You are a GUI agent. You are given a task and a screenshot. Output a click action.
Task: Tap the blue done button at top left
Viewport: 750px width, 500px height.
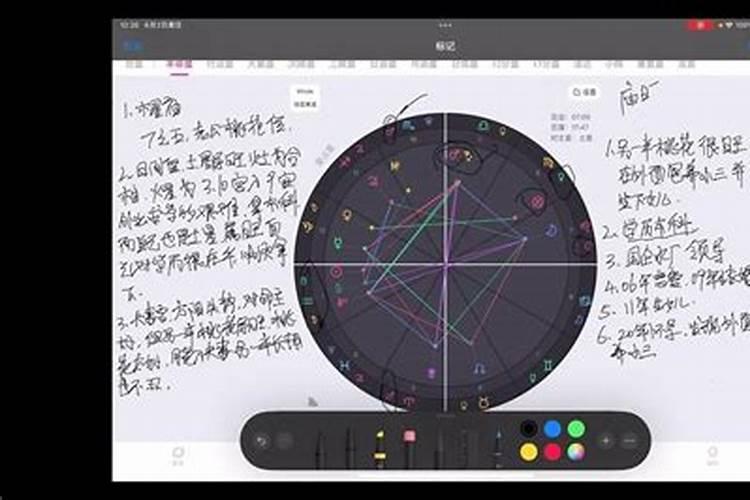tap(132, 46)
